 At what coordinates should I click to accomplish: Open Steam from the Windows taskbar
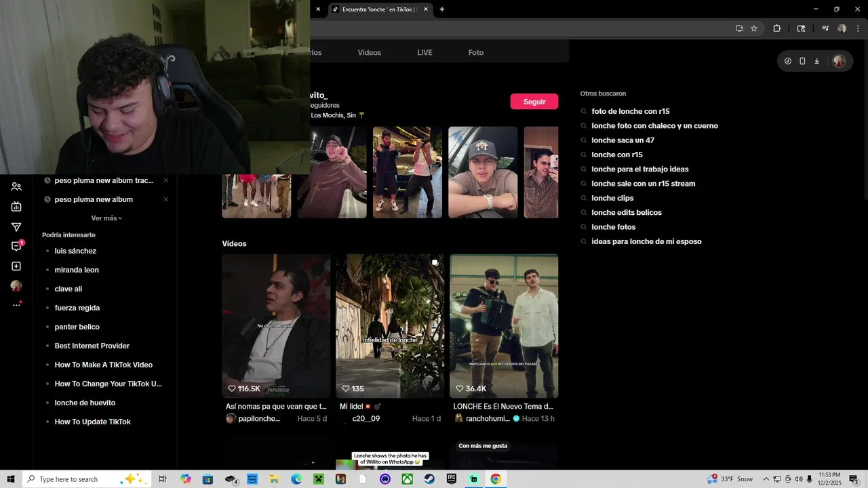(x=429, y=479)
